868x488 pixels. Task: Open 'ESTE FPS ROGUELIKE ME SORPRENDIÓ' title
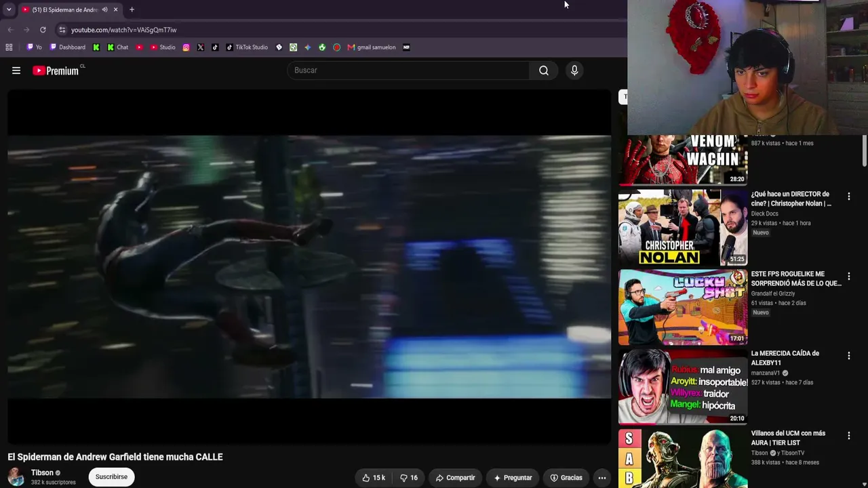(x=796, y=279)
